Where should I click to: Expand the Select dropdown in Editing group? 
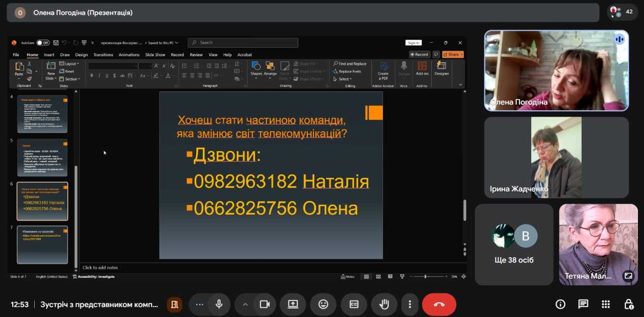(x=344, y=79)
